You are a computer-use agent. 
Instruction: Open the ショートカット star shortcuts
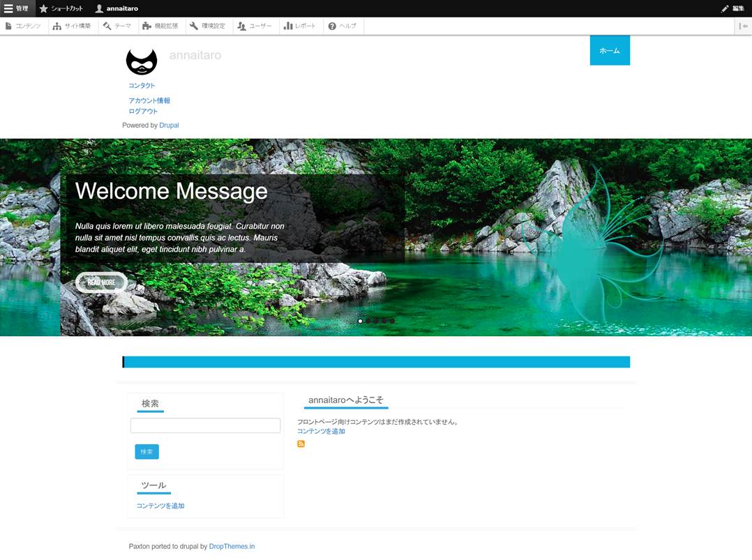tap(61, 8)
